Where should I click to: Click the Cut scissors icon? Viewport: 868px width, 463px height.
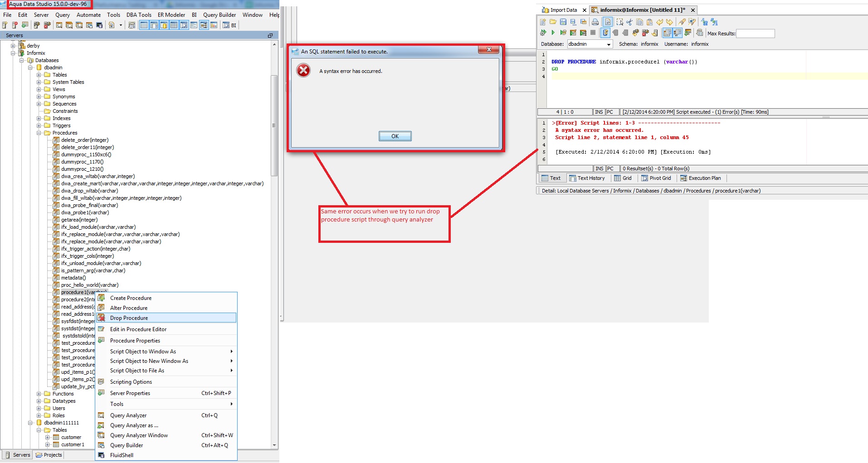click(x=629, y=22)
